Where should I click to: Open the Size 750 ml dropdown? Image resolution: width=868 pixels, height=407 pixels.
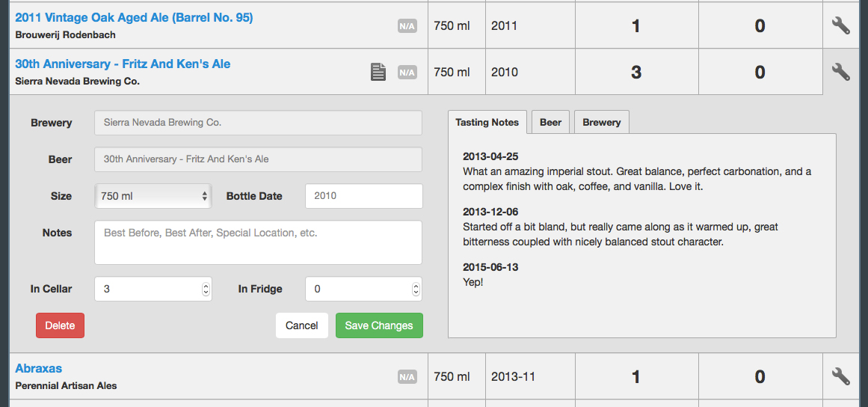coord(153,196)
